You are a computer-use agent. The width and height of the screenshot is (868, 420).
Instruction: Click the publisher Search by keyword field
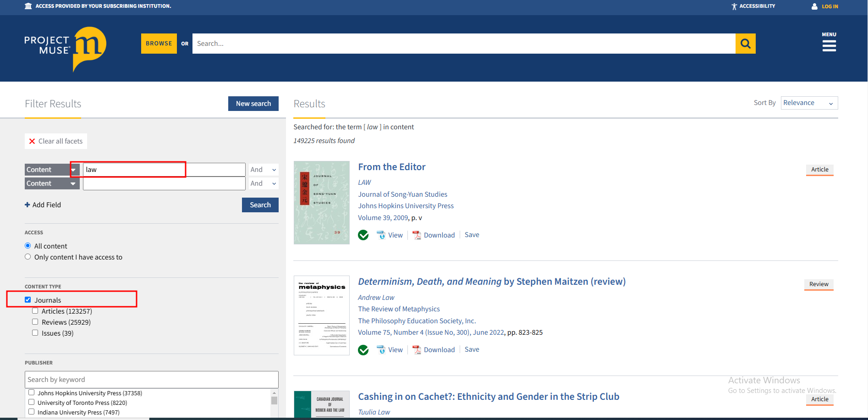[x=151, y=380]
